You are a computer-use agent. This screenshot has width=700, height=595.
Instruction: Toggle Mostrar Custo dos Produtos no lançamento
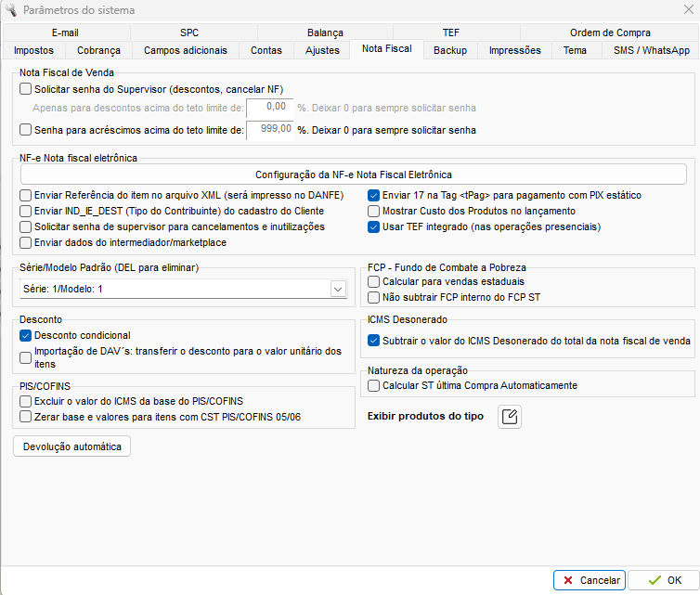coord(374,211)
